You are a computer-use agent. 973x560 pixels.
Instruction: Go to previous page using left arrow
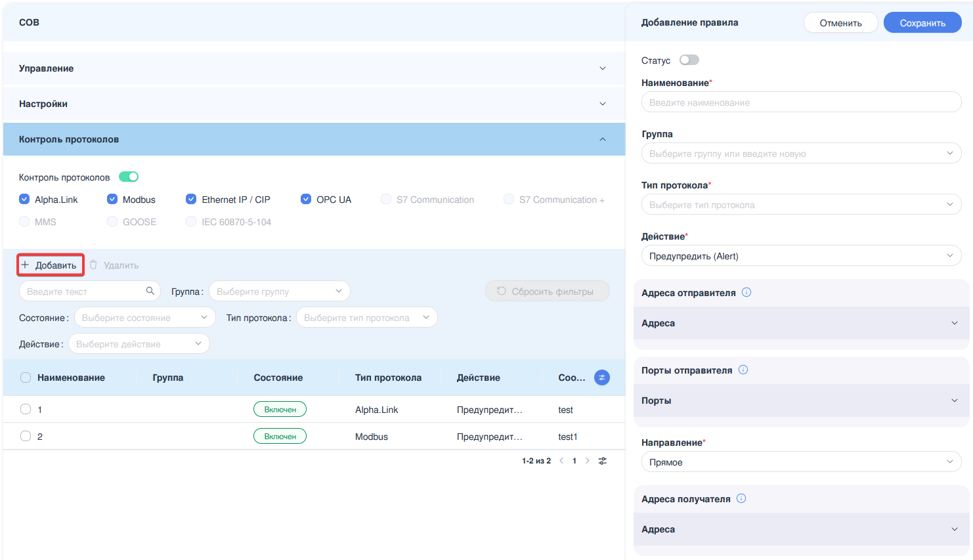561,461
